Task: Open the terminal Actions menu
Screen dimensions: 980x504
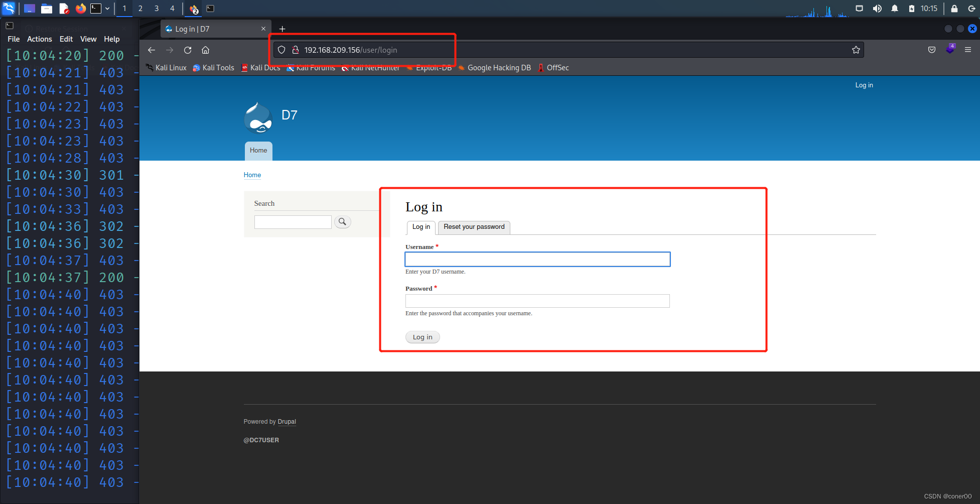Action: 39,39
